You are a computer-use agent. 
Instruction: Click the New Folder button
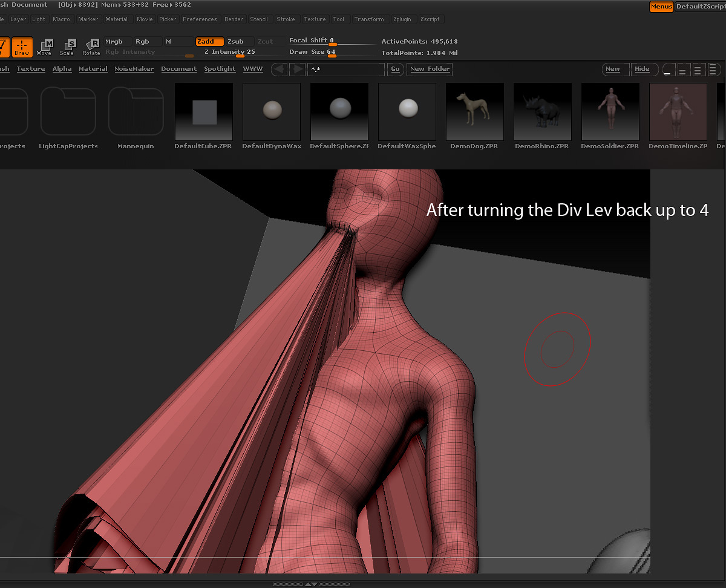pos(430,69)
